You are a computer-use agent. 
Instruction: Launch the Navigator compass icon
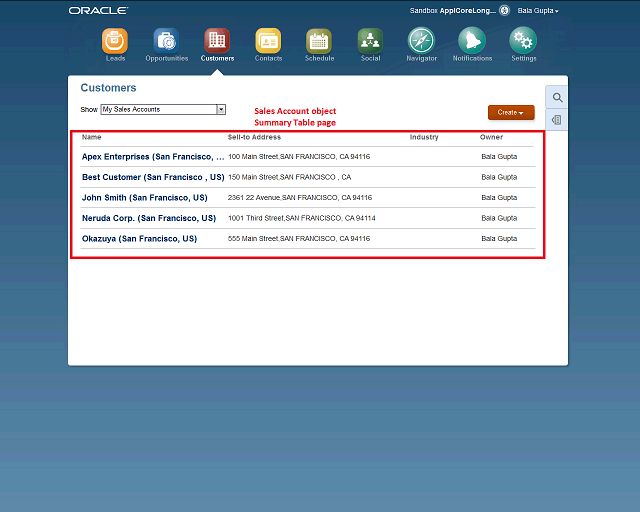pos(421,41)
